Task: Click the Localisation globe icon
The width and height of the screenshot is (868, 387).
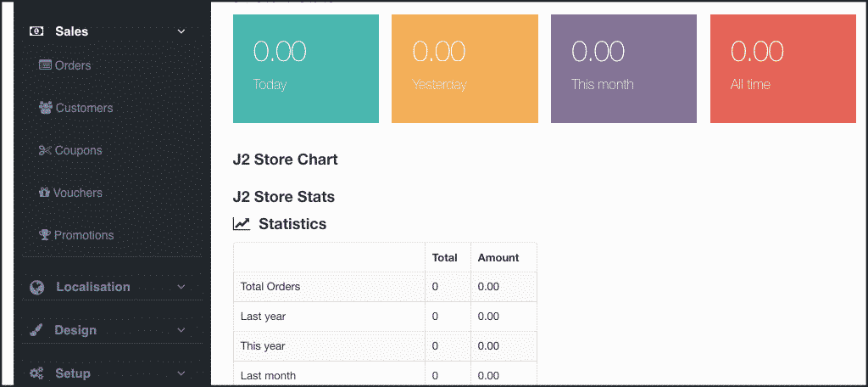Action: tap(36, 287)
